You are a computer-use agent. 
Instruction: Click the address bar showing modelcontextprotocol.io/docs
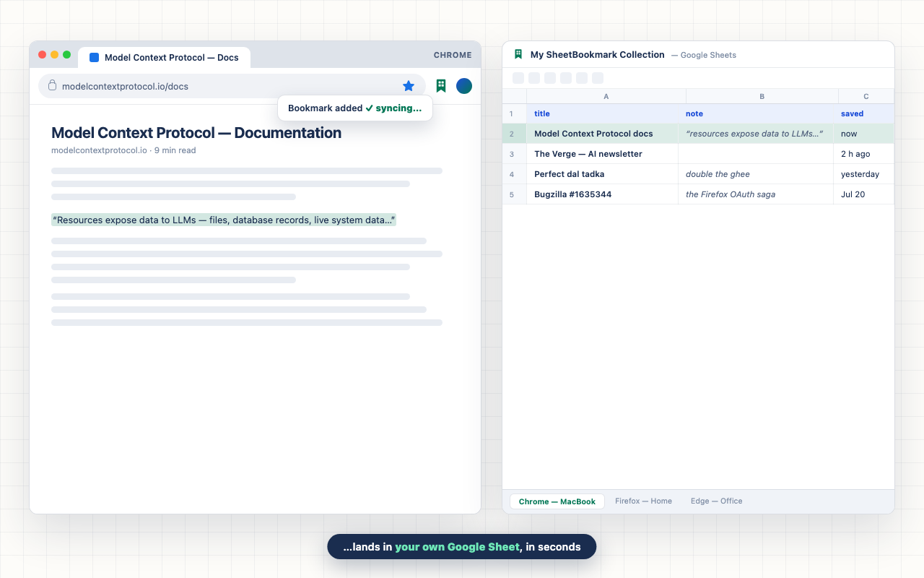[232, 86]
